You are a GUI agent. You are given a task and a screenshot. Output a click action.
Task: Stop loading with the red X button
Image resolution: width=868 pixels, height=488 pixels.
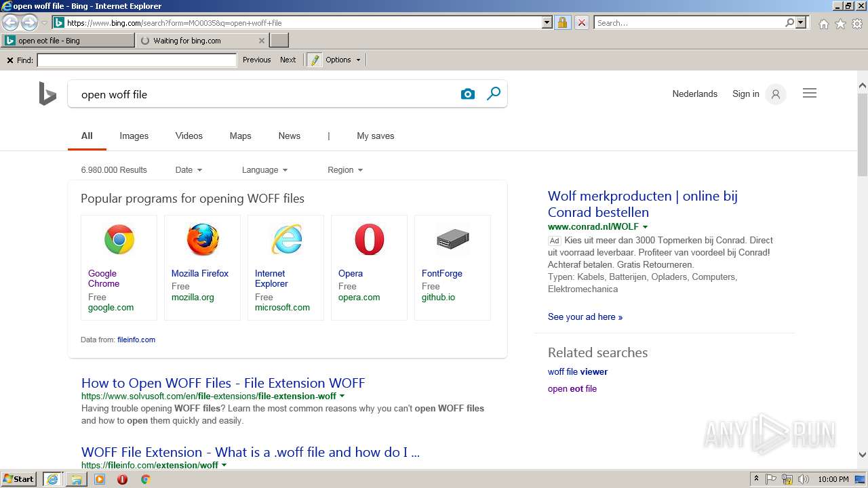[x=581, y=22]
